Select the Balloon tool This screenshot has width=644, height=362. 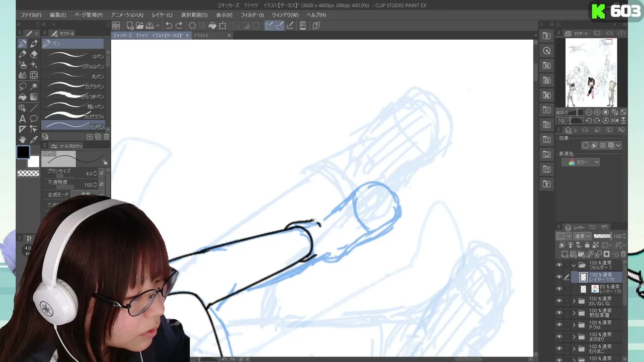pos(34,119)
